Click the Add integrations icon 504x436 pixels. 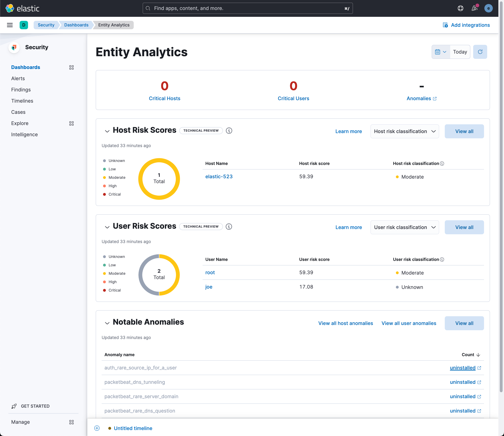click(445, 25)
